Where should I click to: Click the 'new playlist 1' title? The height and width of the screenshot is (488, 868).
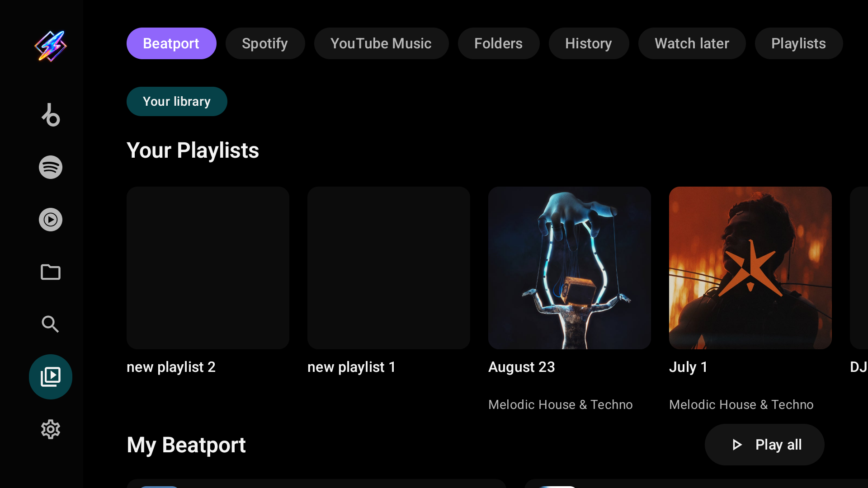click(x=352, y=367)
